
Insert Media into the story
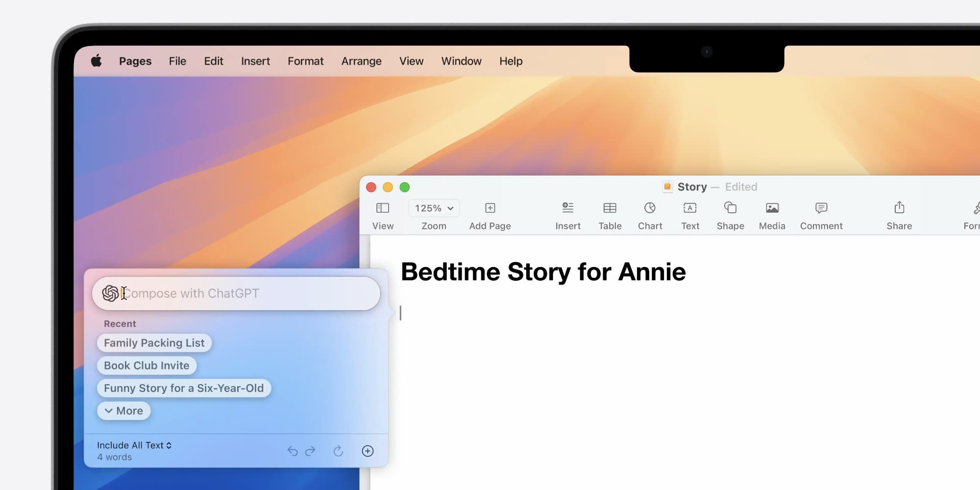tap(772, 215)
